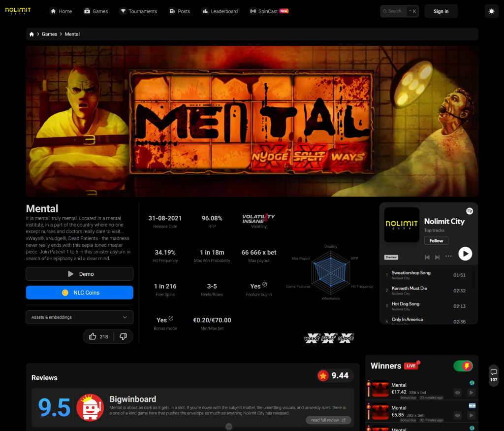This screenshot has width=504, height=431.
Task: Click the NLC Coins button
Action: [x=79, y=293]
